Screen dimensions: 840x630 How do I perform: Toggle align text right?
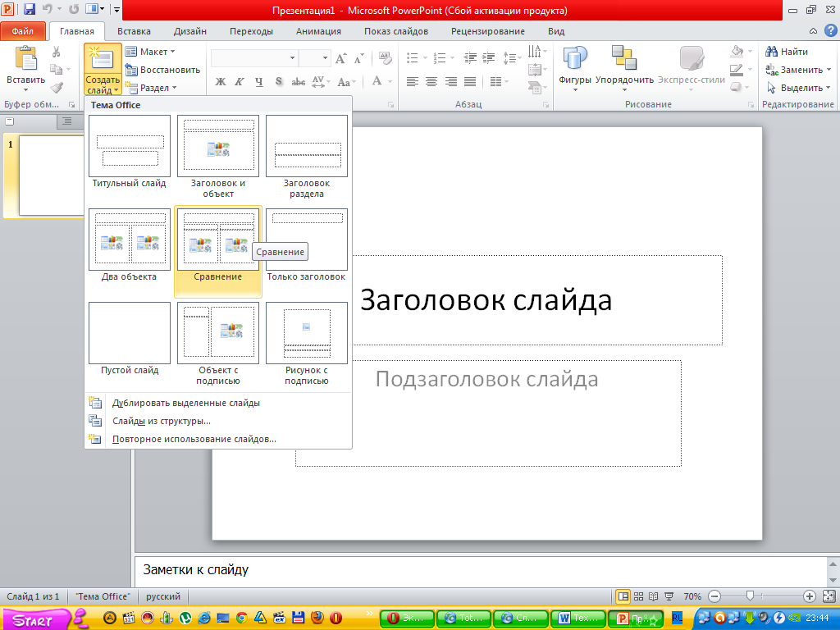pos(451,81)
